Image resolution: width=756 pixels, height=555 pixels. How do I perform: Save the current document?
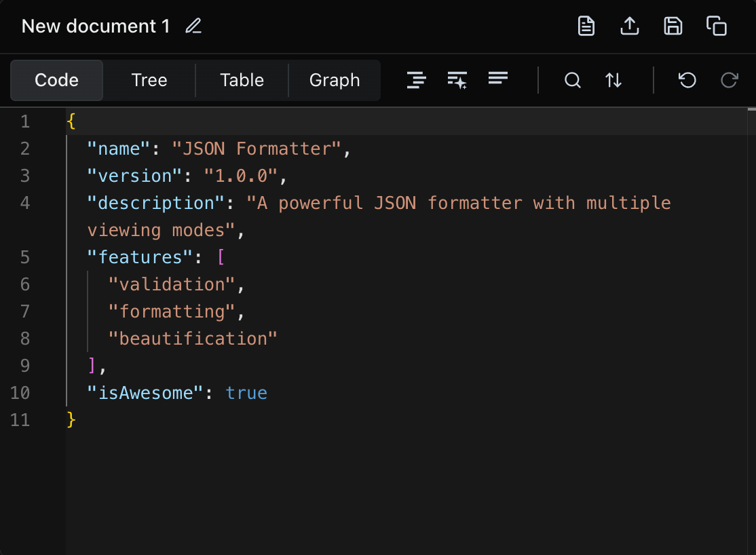673,26
